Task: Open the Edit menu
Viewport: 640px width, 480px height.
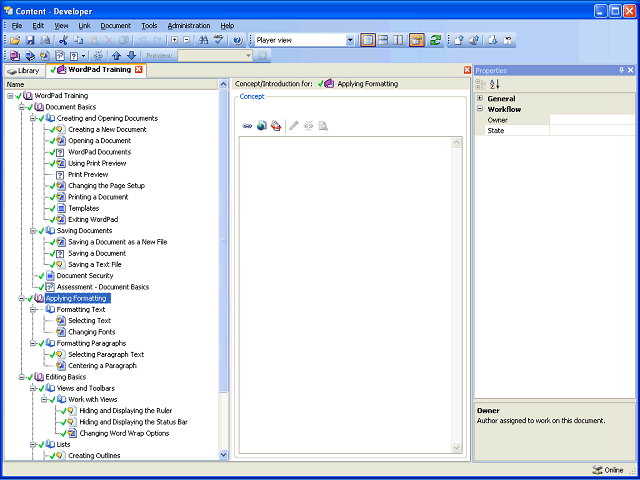Action: click(38, 26)
